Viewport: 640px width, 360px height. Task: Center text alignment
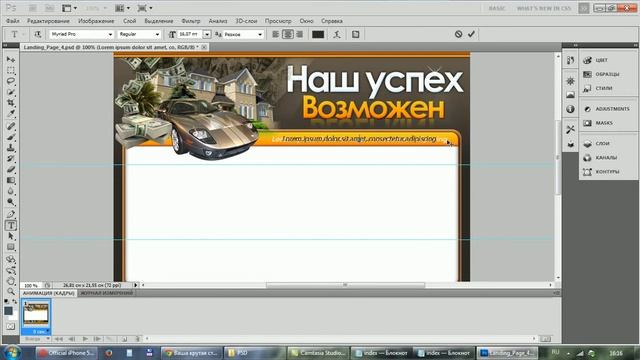pos(288,35)
